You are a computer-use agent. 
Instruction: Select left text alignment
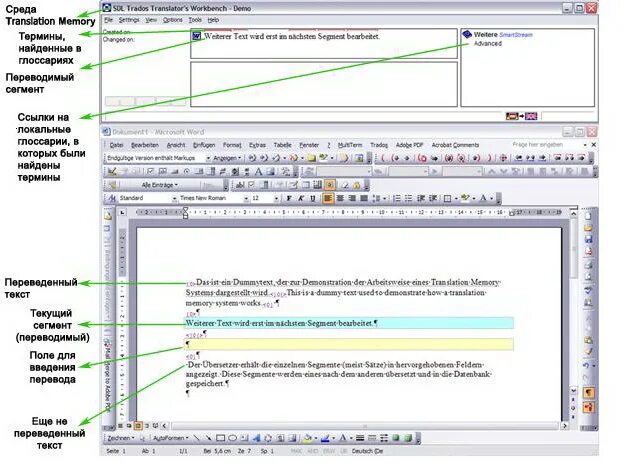click(328, 198)
